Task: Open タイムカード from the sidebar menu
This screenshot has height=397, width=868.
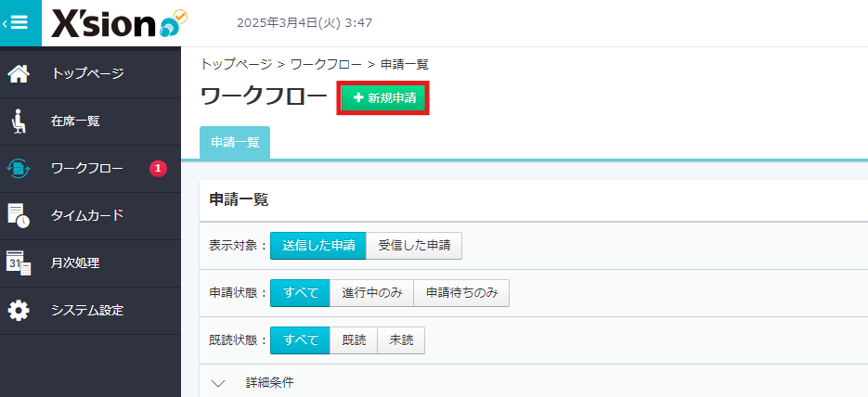Action: tap(87, 215)
